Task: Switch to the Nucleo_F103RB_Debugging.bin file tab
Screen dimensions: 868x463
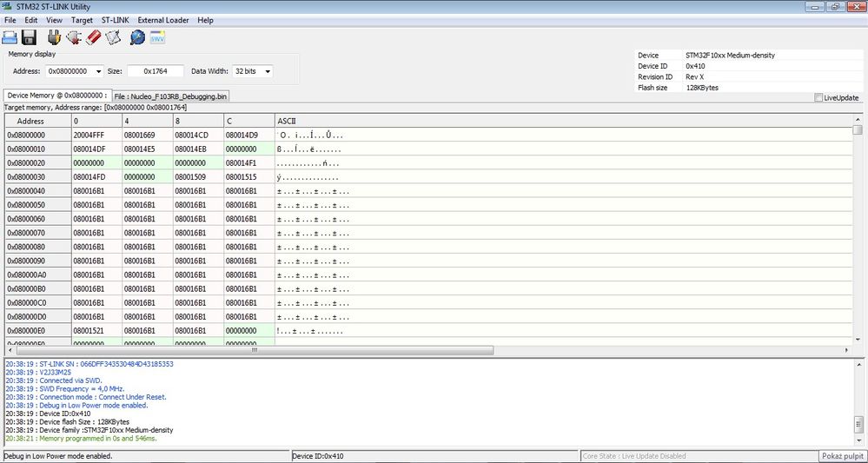Action: click(x=170, y=96)
